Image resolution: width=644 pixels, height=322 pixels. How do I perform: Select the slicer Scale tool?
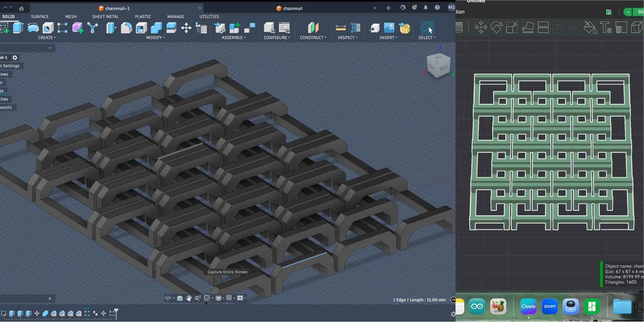click(512, 27)
